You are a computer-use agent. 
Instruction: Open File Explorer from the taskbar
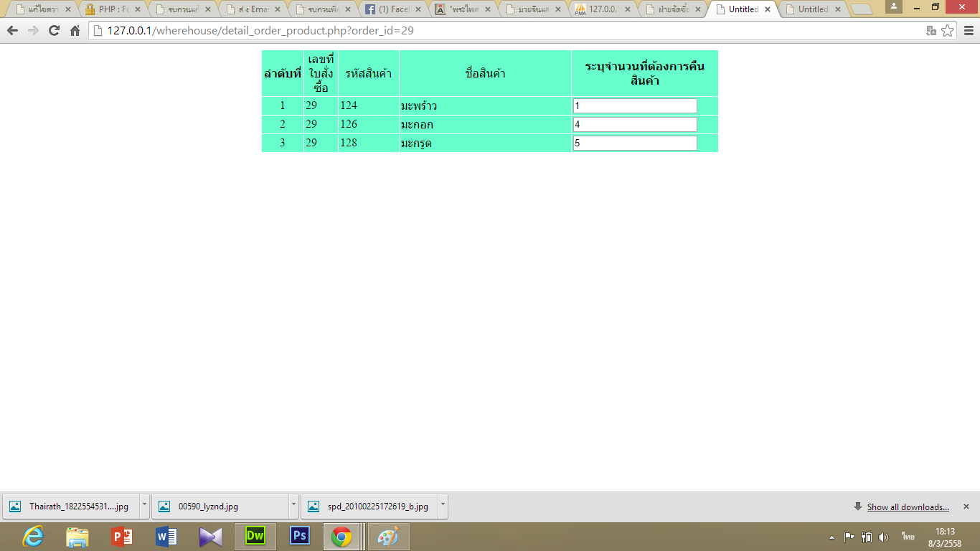[x=77, y=536]
